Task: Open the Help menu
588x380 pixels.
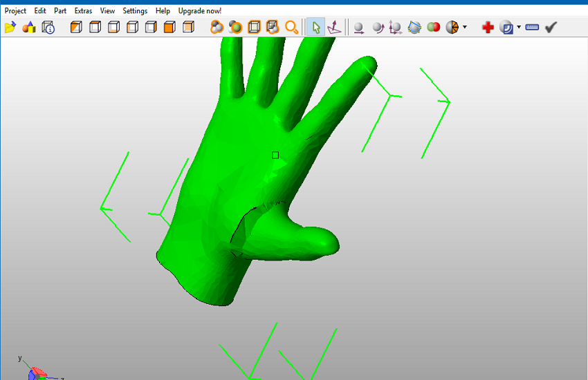Action: point(163,11)
